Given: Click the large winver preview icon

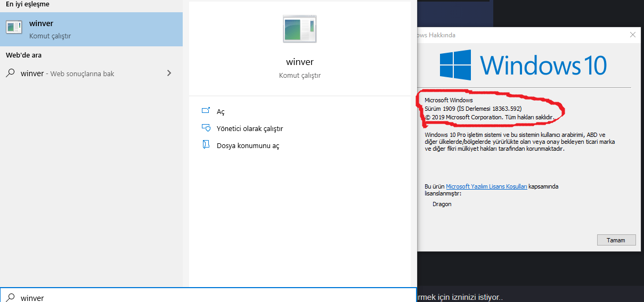Looking at the screenshot, I should click(300, 29).
